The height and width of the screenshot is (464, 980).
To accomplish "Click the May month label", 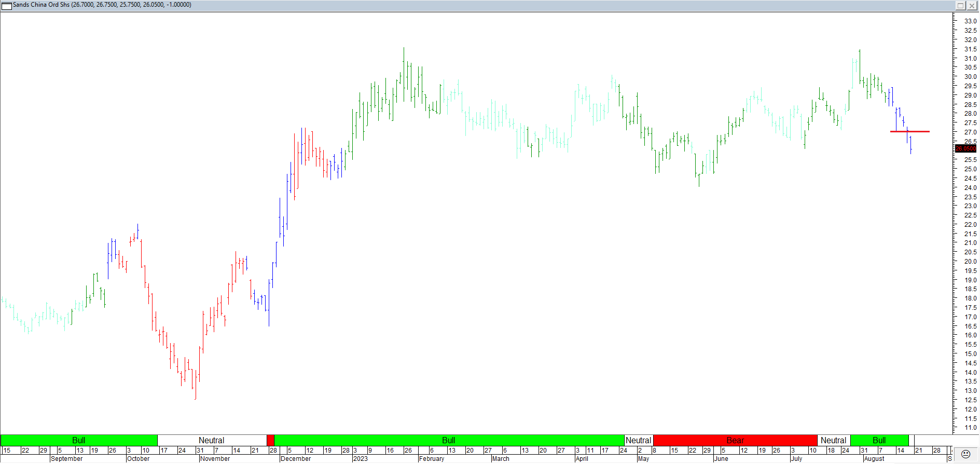I will (x=644, y=459).
